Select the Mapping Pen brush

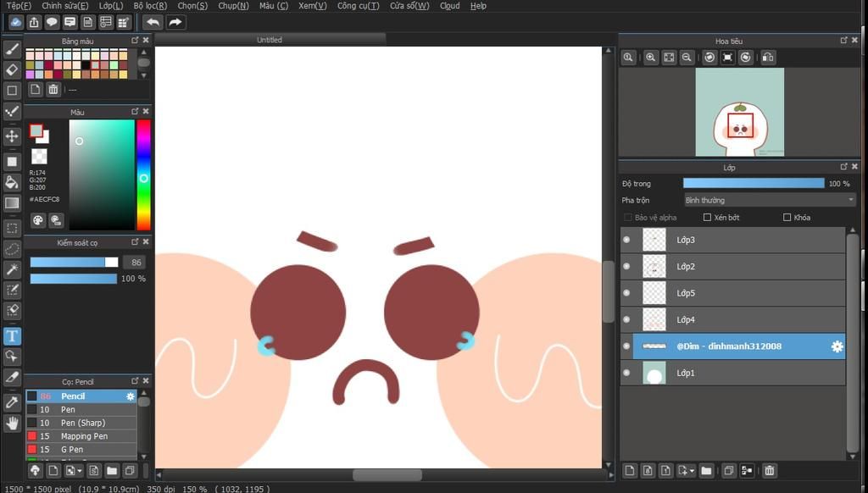click(83, 436)
